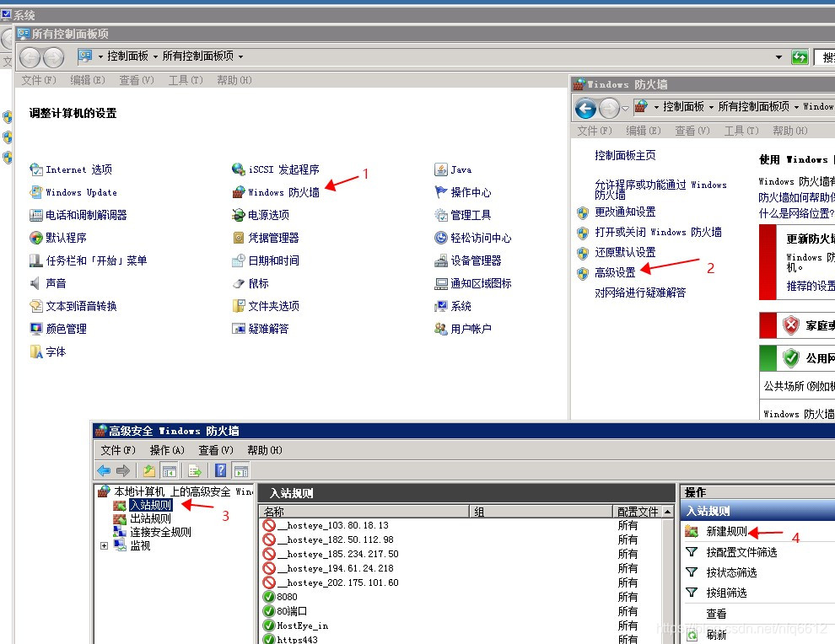Image resolution: width=835 pixels, height=644 pixels.
Task: Open 设备管理器 item
Action: [468, 260]
